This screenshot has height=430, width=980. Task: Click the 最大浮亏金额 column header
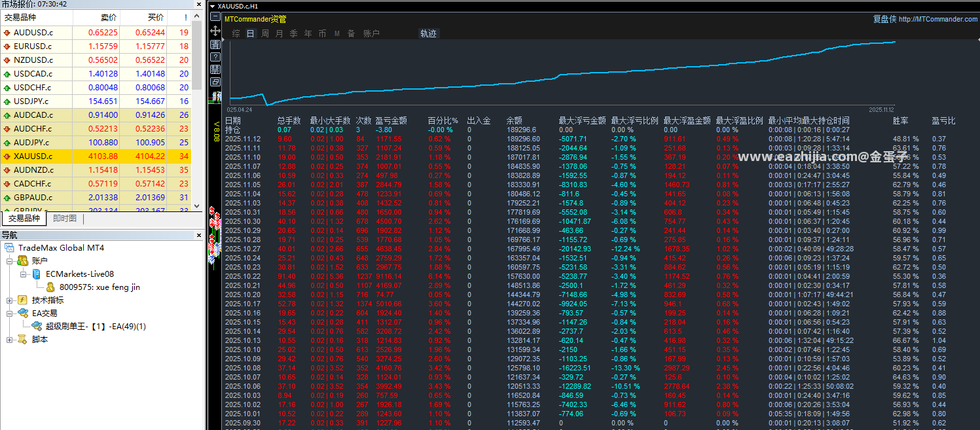(582, 120)
